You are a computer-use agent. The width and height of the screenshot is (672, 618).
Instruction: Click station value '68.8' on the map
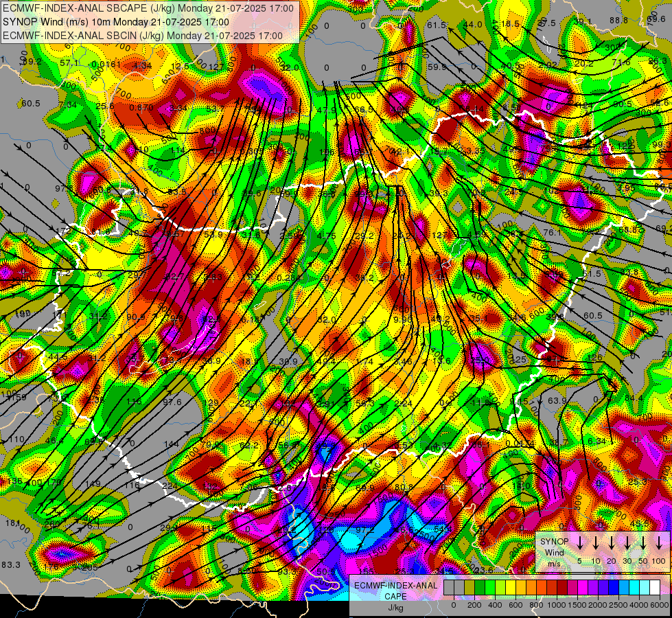point(628,230)
